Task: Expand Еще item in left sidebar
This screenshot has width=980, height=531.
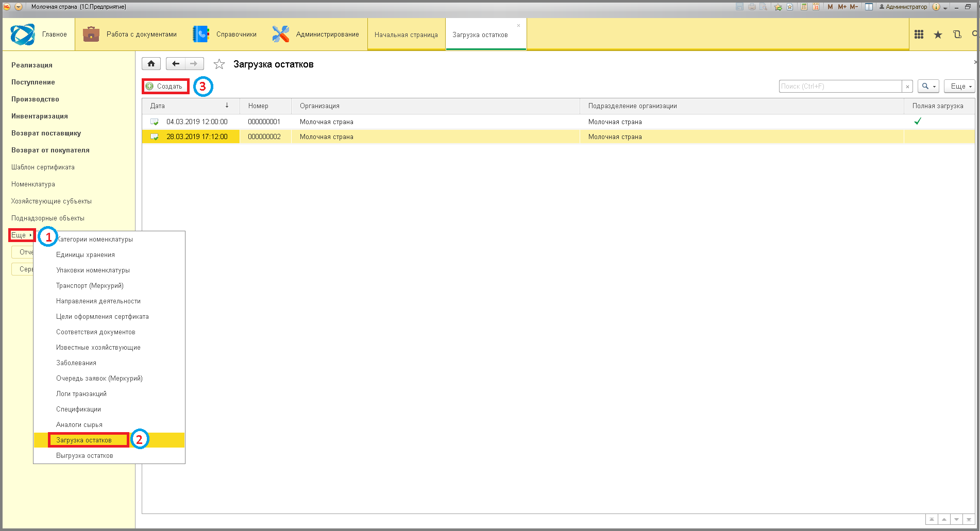Action: pos(22,235)
